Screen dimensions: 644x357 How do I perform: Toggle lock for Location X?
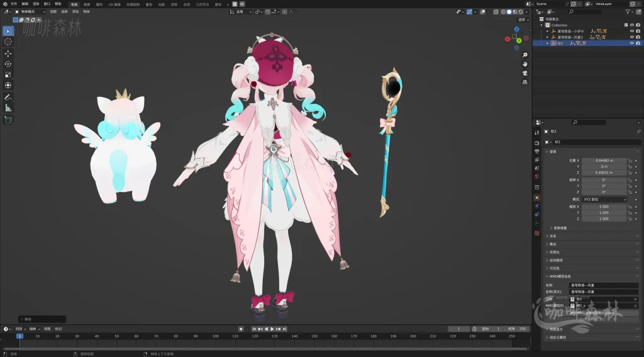630,161
